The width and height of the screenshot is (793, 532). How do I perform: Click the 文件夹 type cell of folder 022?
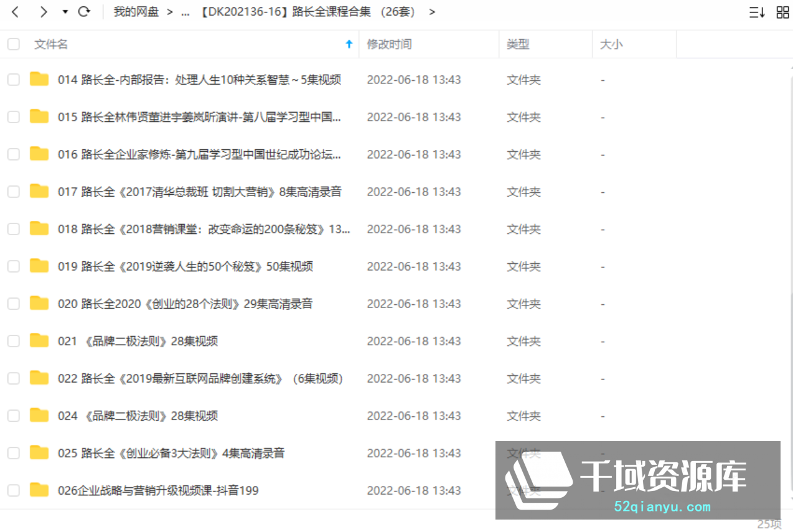523,378
